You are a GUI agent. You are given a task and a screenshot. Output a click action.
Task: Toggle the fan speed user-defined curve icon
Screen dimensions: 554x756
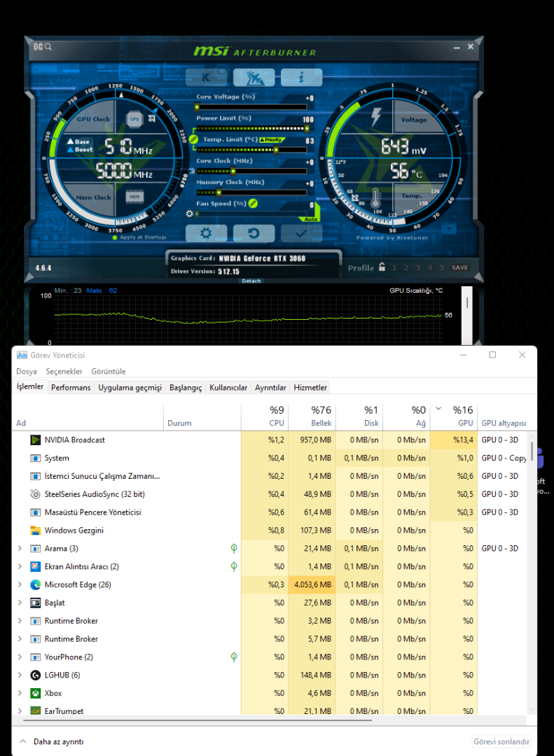point(254,204)
